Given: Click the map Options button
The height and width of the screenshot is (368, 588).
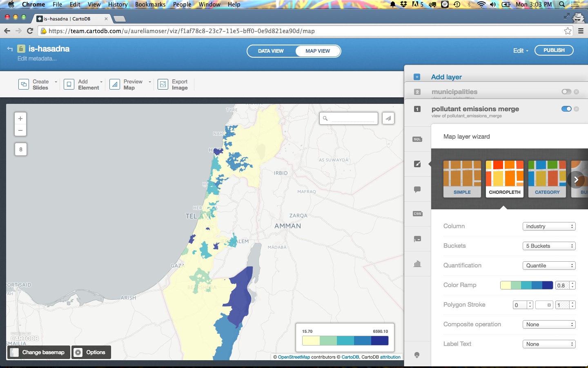Looking at the screenshot, I should pyautogui.click(x=91, y=352).
